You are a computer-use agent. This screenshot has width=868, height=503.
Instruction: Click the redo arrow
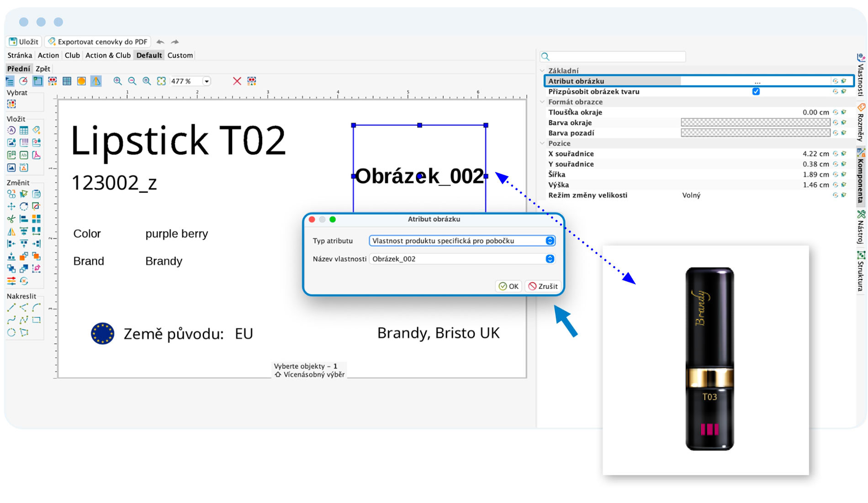(175, 42)
